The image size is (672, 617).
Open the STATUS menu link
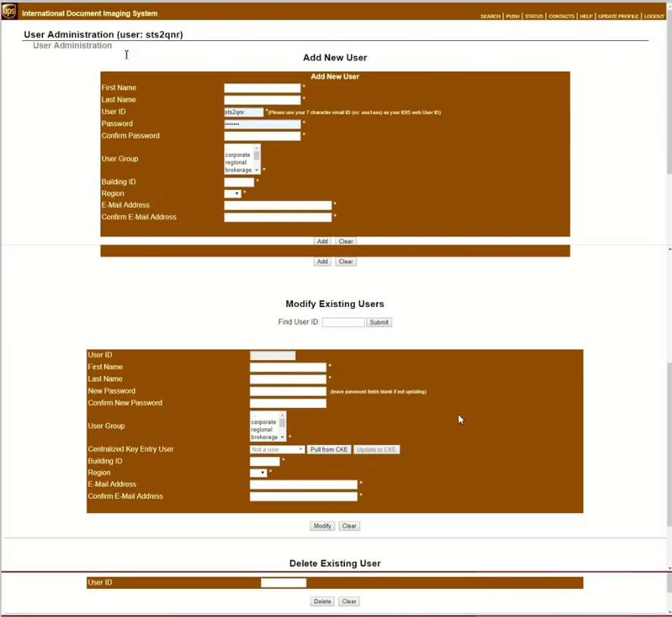click(533, 16)
